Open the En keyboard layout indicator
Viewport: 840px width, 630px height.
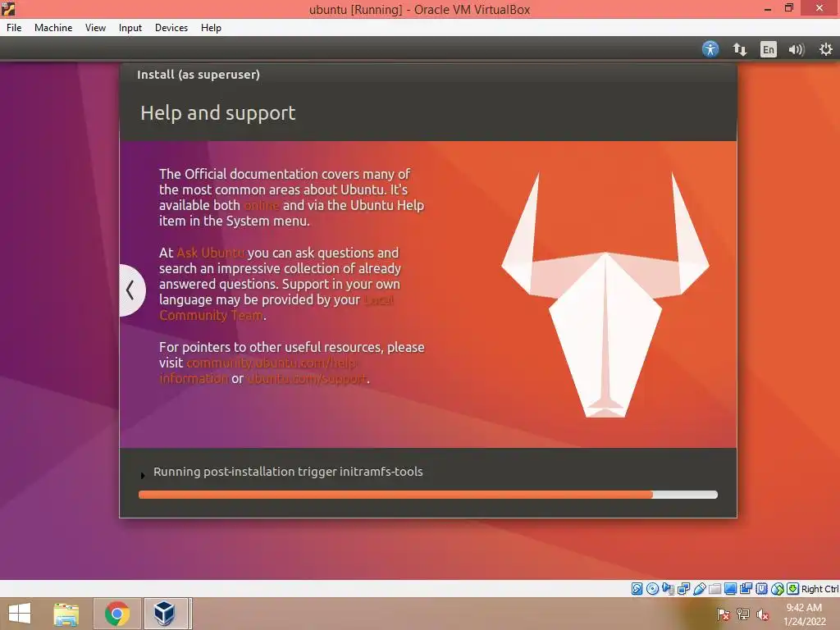coord(768,49)
